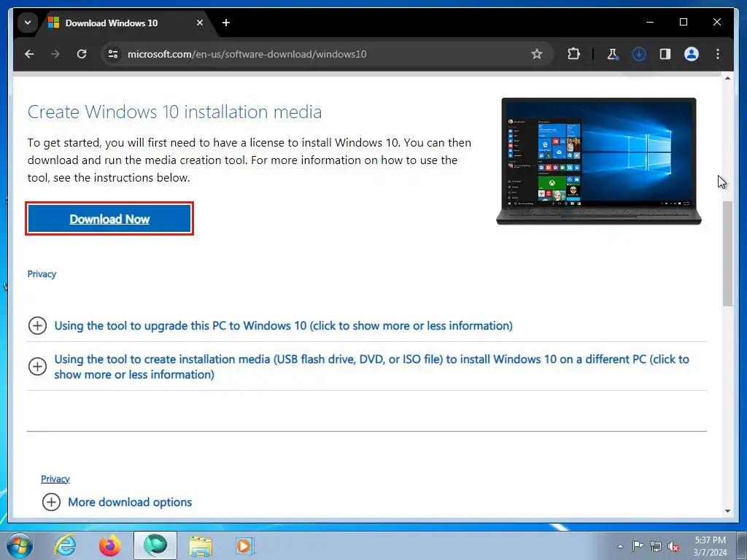Expand create installation media plus icon
Viewport: 747px width, 560px height.
point(38,367)
